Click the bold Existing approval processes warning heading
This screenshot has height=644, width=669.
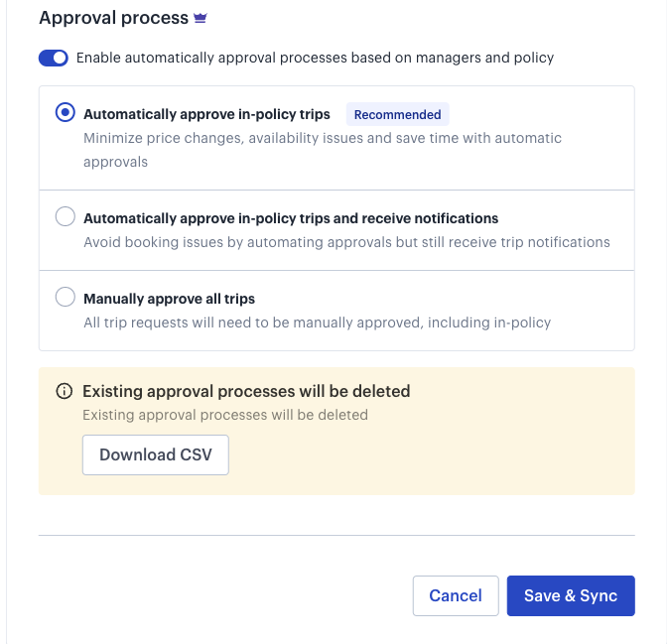246,391
